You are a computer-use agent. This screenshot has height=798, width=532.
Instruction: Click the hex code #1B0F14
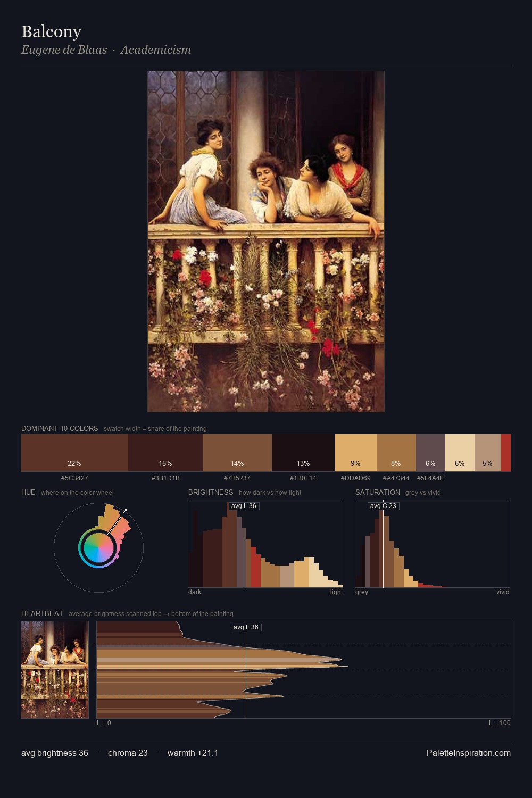click(x=303, y=478)
